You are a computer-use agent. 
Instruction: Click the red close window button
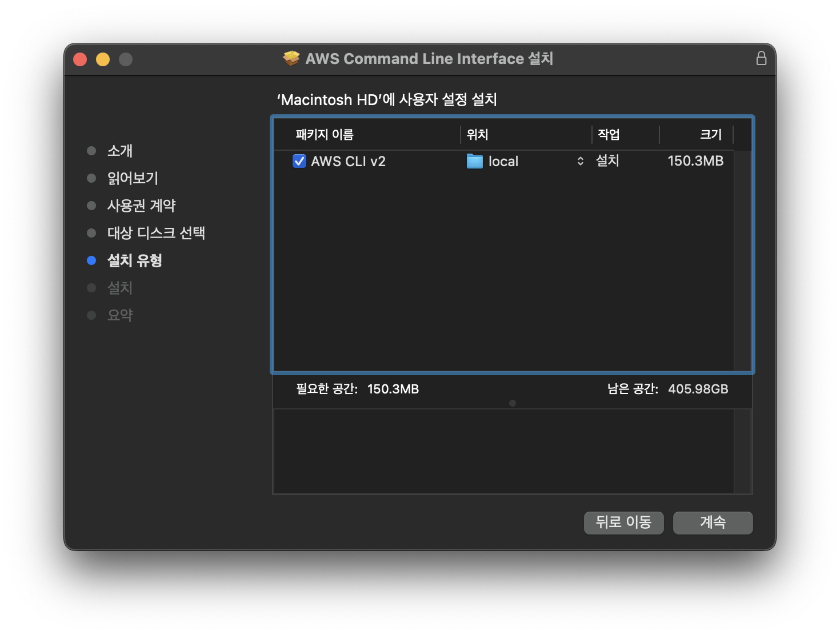[x=80, y=59]
